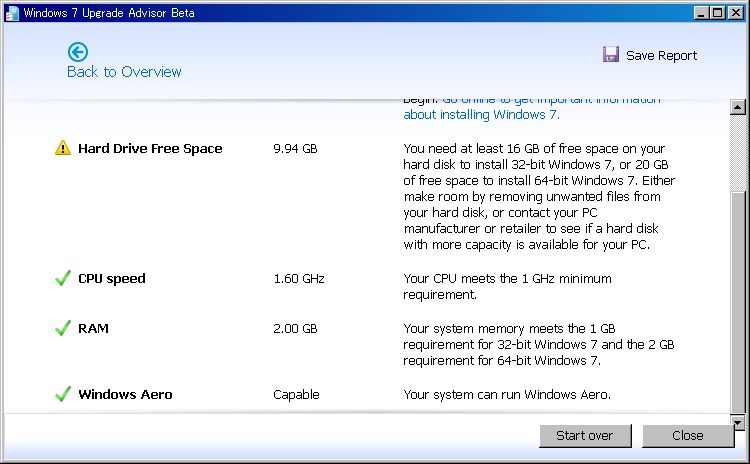Select the Hard Drive Free Space label
Screen dimensions: 750x464
tap(150, 148)
